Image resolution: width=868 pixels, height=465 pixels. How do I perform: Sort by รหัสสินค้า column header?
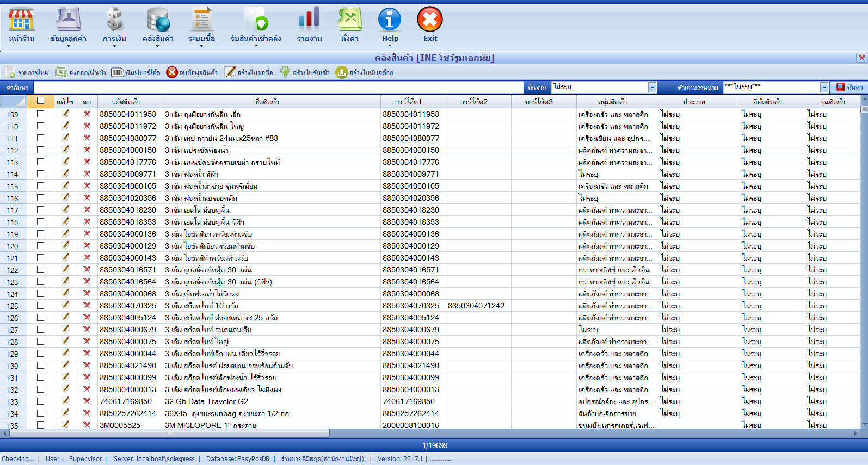130,102
